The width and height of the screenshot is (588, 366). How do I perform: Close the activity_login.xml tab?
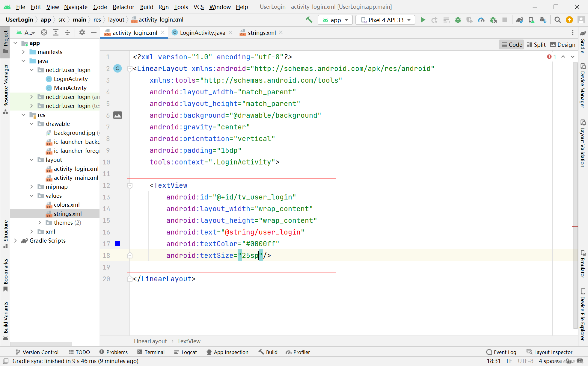(x=163, y=32)
